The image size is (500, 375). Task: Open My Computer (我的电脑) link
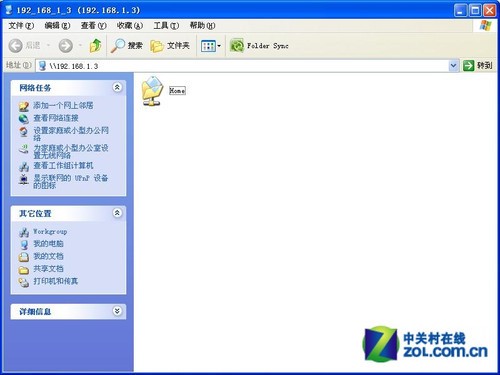tap(48, 244)
